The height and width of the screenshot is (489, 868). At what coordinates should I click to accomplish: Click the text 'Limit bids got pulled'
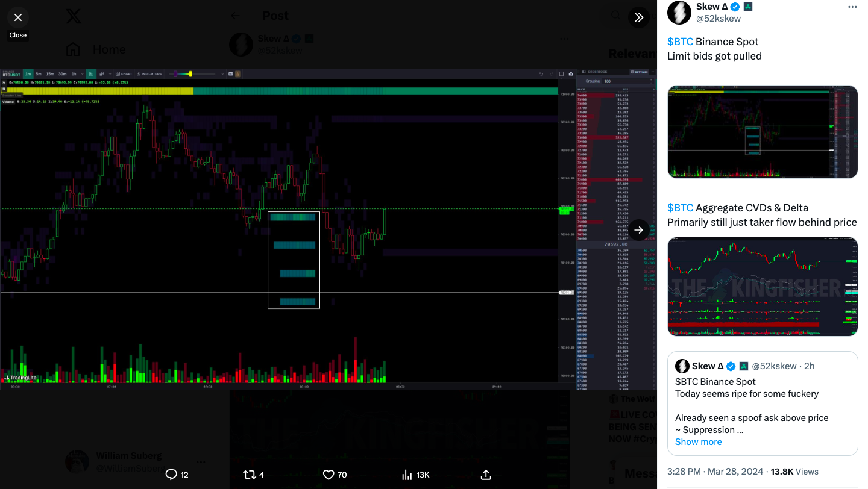[x=714, y=56]
